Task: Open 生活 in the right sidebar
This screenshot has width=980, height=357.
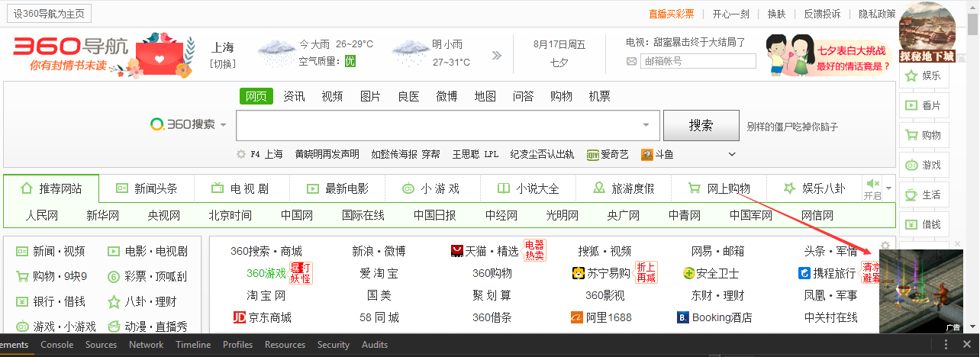Action: tap(924, 195)
